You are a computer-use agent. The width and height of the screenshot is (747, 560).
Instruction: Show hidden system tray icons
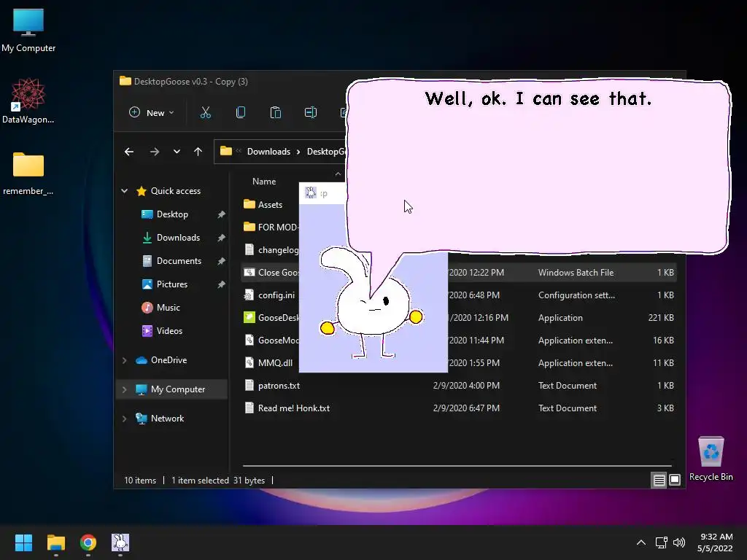(641, 542)
